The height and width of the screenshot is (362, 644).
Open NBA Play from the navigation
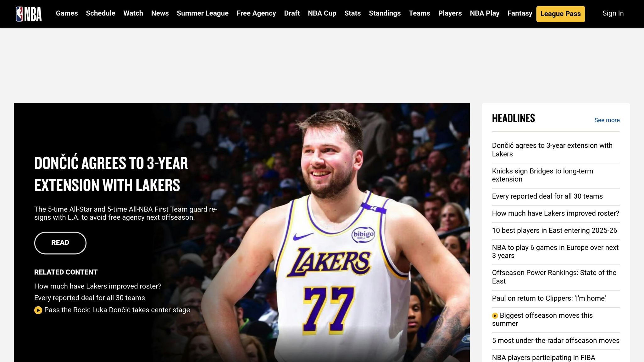(485, 14)
